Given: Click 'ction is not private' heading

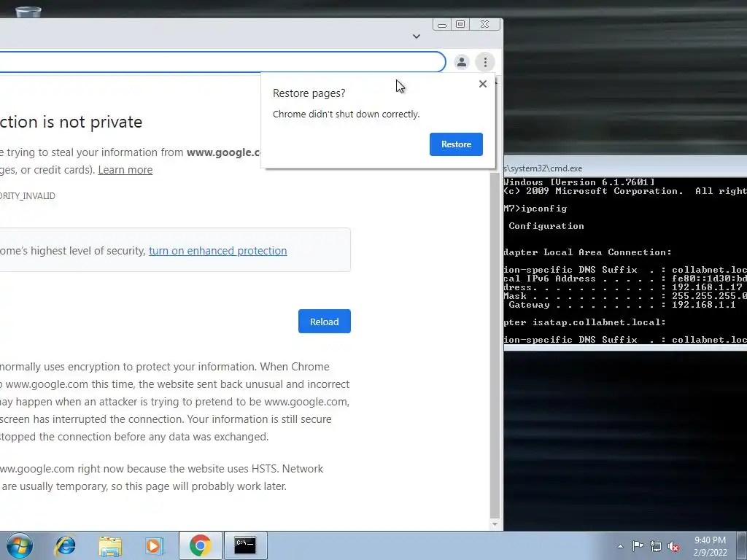Looking at the screenshot, I should [71, 122].
